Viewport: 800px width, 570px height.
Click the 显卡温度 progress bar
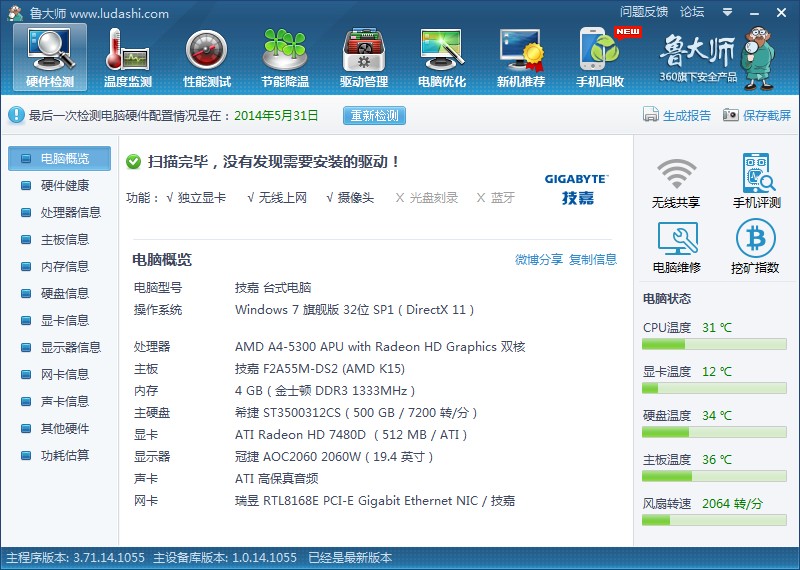[714, 389]
